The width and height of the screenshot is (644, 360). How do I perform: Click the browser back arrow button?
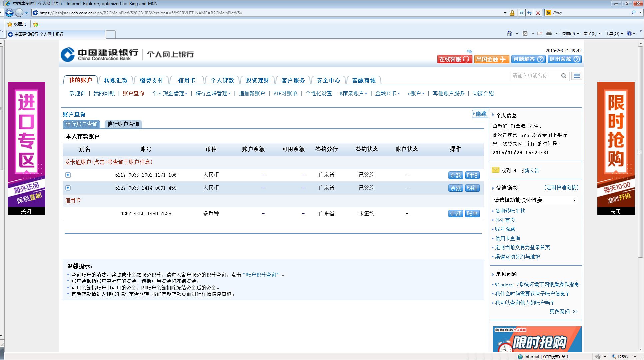click(x=9, y=13)
